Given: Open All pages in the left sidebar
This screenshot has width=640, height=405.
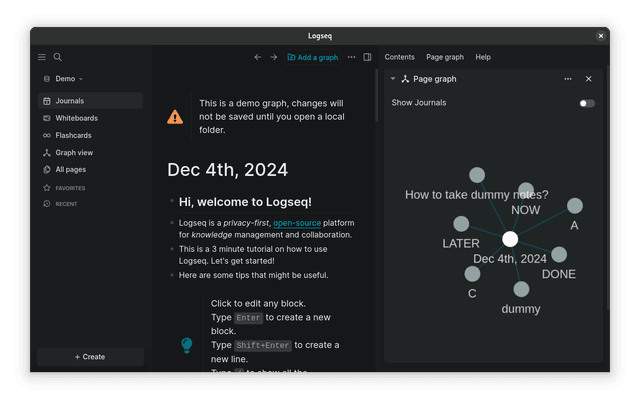Looking at the screenshot, I should (x=90, y=169).
